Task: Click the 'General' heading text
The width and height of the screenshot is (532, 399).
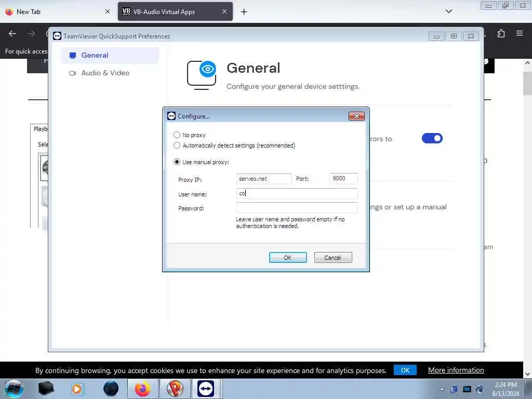Action: 254,68
